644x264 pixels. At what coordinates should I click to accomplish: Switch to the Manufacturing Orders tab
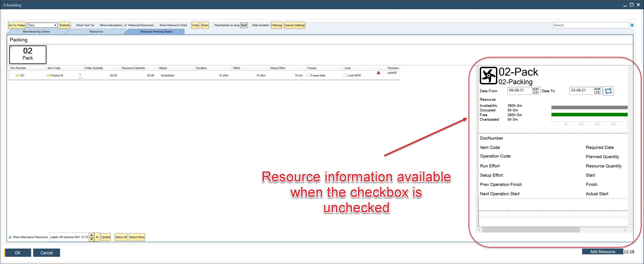click(36, 32)
